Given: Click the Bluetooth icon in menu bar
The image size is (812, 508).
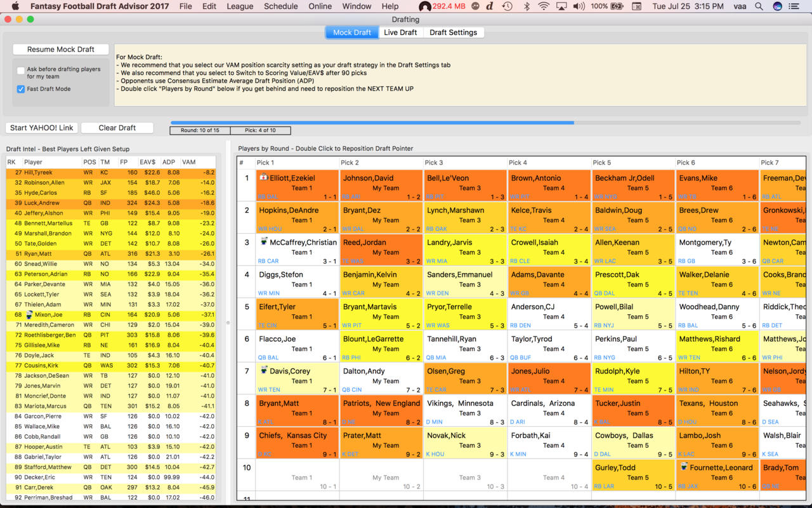Looking at the screenshot, I should [526, 6].
